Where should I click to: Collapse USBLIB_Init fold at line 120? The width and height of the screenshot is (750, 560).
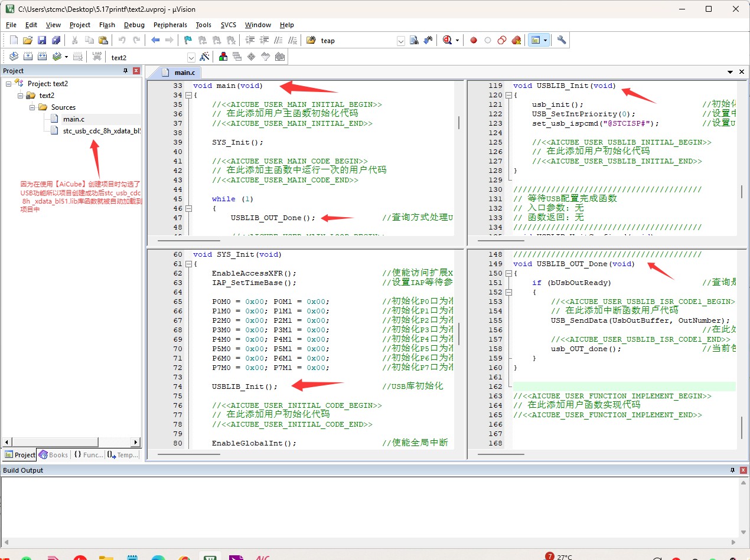click(508, 95)
